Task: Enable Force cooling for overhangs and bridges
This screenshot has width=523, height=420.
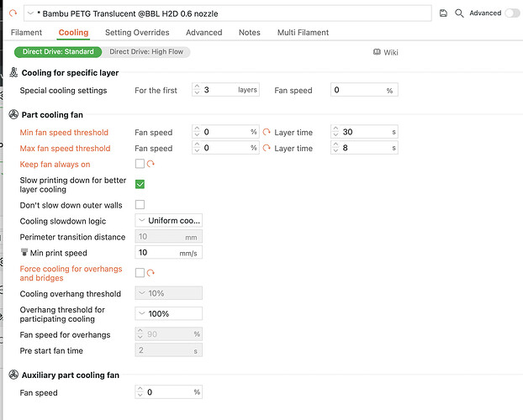Action: point(140,273)
